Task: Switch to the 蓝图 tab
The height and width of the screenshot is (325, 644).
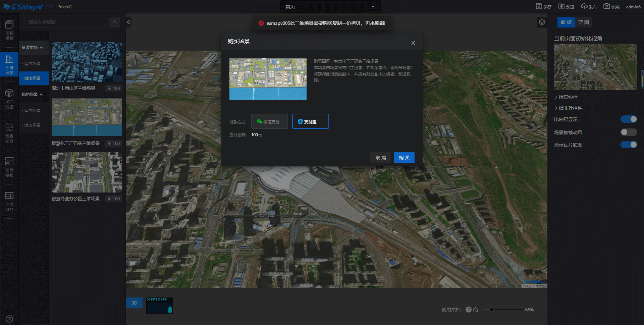Action: coord(583,22)
